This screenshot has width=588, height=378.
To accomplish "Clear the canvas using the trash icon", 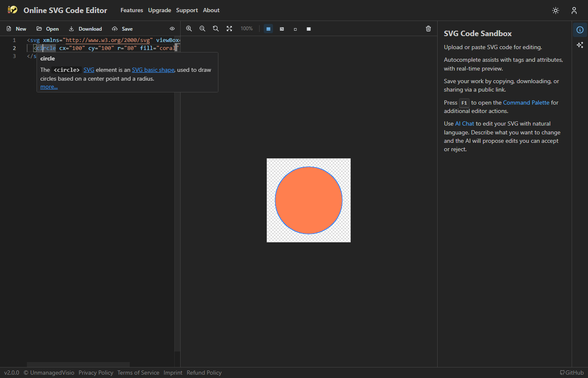I will pos(428,29).
